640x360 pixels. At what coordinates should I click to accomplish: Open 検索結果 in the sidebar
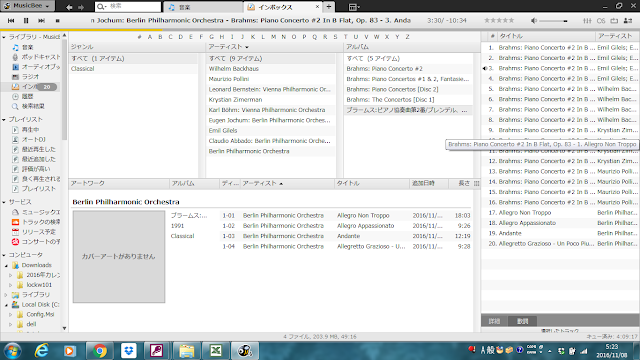(x=33, y=106)
